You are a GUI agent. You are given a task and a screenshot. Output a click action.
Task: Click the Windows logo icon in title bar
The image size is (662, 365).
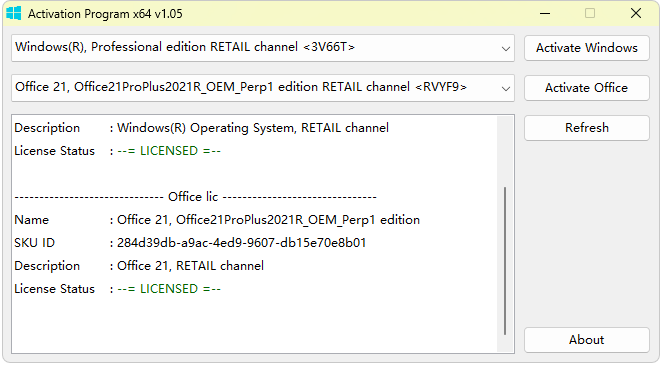tap(14, 14)
